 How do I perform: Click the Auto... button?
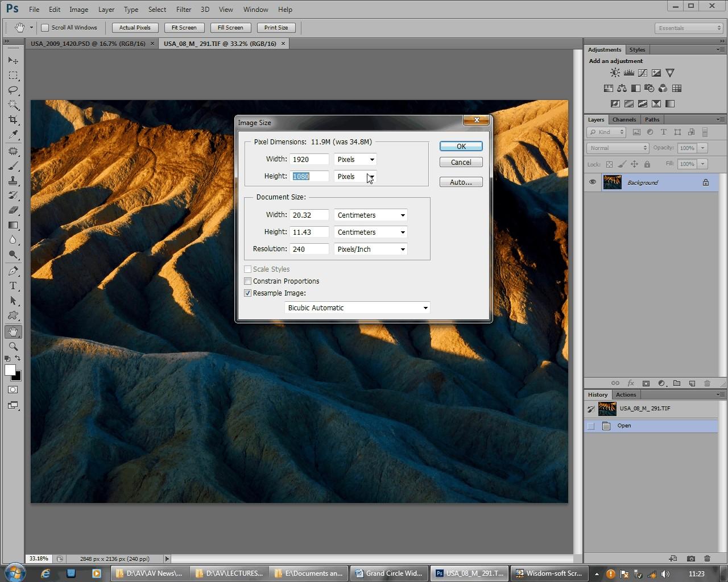coord(461,182)
